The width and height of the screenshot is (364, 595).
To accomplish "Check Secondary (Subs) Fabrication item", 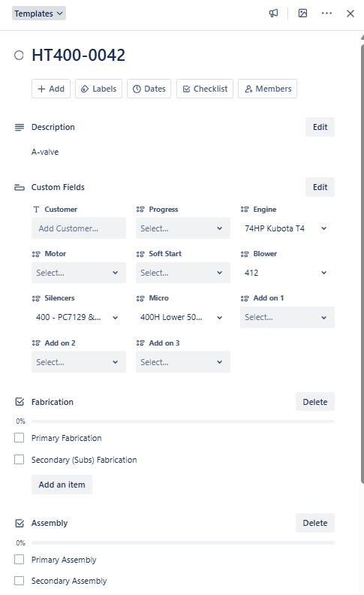I will tap(19, 460).
